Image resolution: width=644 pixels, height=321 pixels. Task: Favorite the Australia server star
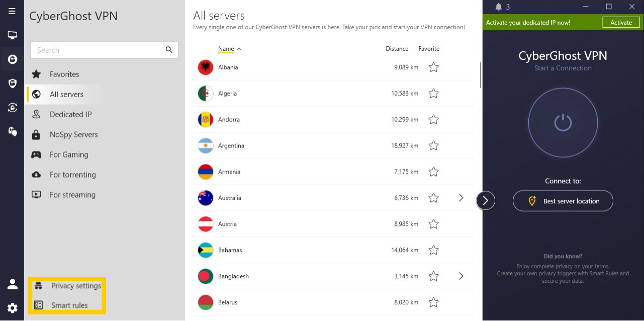(x=433, y=198)
